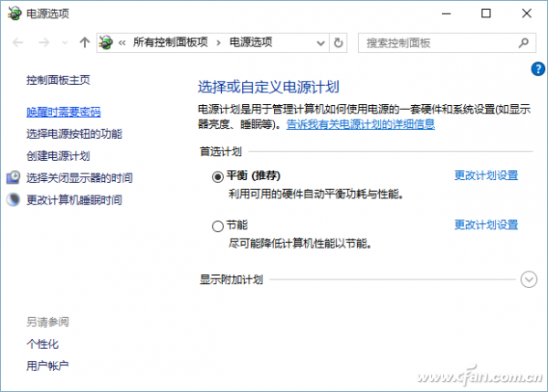The height and width of the screenshot is (392, 548).
Task: Go forward with the right arrow button
Action: 44,43
